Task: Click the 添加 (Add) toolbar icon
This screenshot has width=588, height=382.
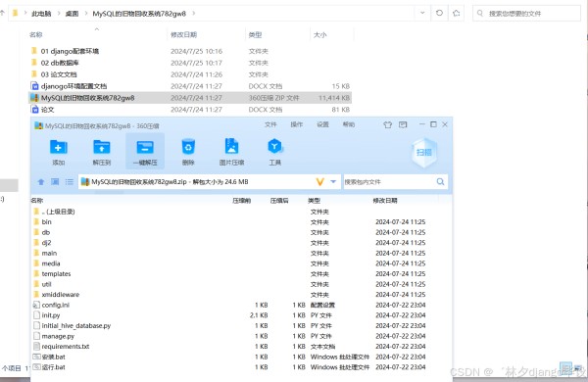Action: pyautogui.click(x=59, y=147)
